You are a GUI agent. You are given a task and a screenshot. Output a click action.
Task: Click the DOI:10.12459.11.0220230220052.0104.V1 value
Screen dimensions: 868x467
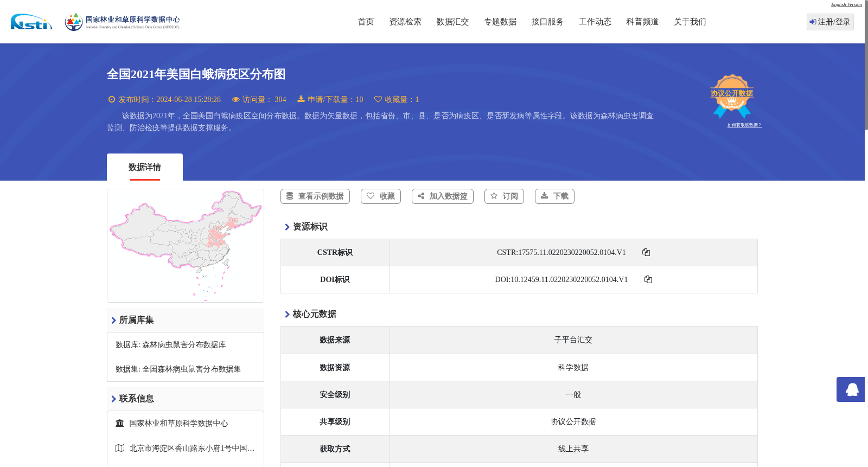pos(561,279)
